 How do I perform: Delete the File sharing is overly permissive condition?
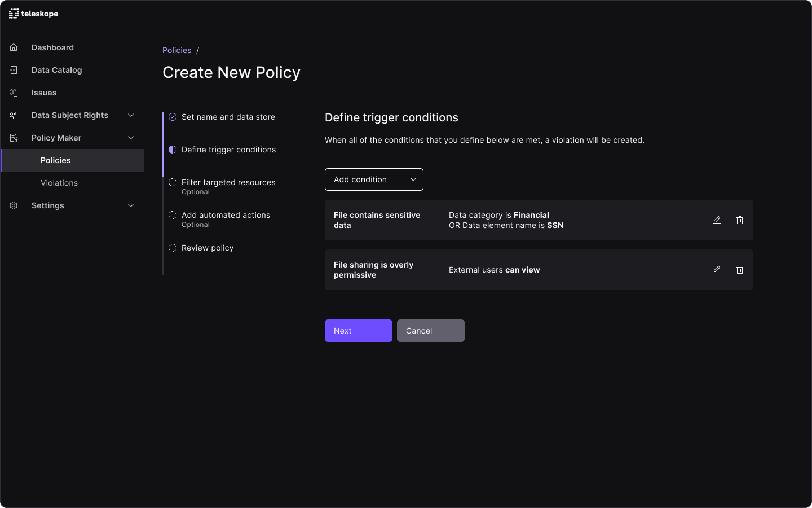click(x=740, y=270)
